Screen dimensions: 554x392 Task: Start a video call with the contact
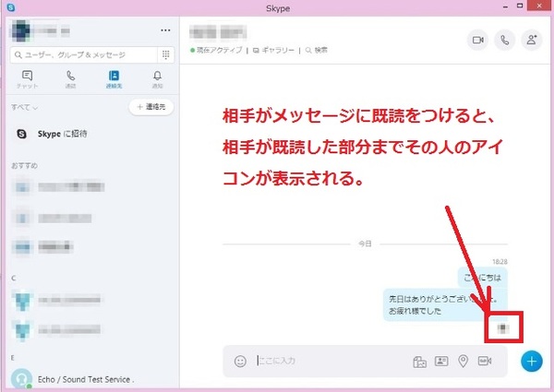(x=477, y=40)
